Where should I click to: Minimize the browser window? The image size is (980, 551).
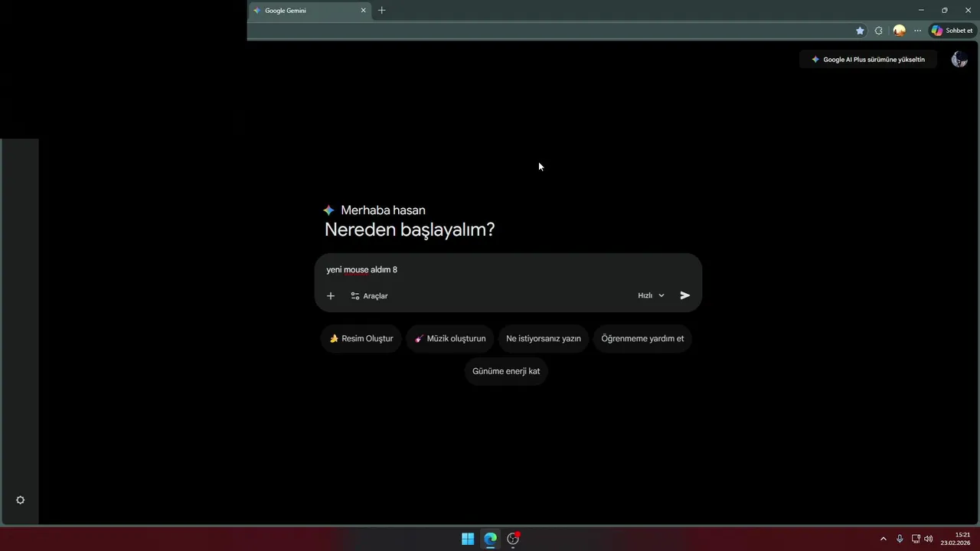tap(921, 10)
